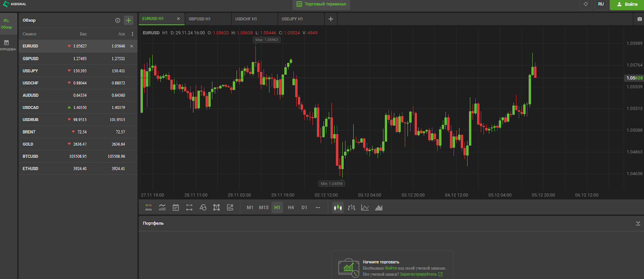Select the AUDUSD row in the watchlist
The height and width of the screenshot is (279, 644).
(78, 95)
